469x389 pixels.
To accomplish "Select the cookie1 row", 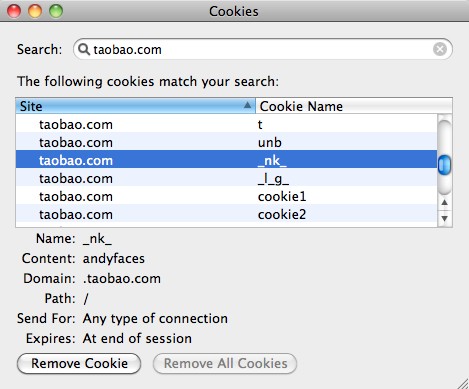I will tap(226, 196).
